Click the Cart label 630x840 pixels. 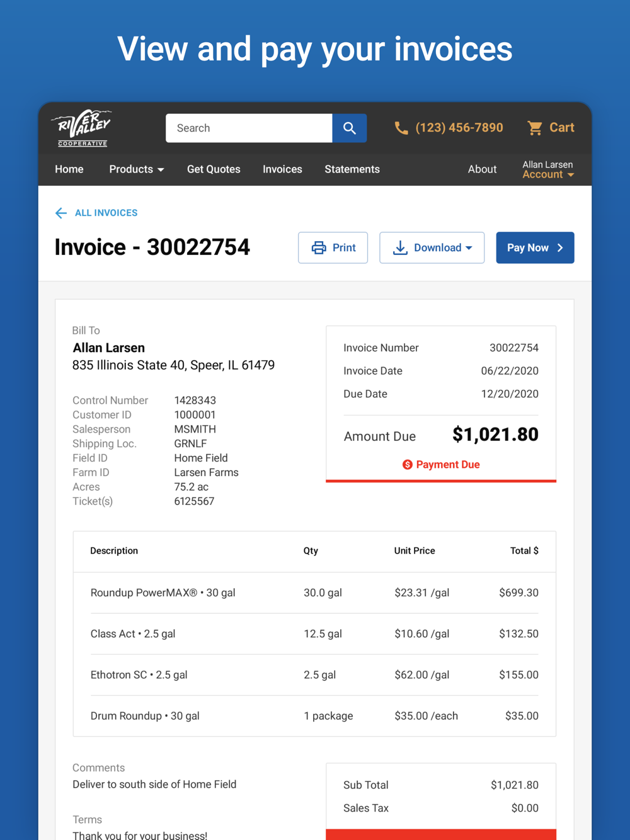click(x=562, y=128)
